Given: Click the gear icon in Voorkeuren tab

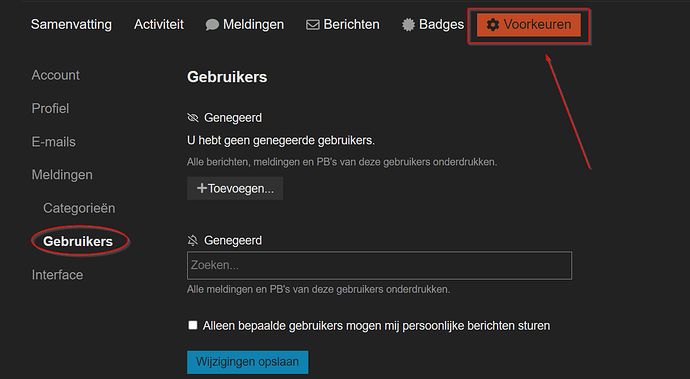Looking at the screenshot, I should click(493, 25).
